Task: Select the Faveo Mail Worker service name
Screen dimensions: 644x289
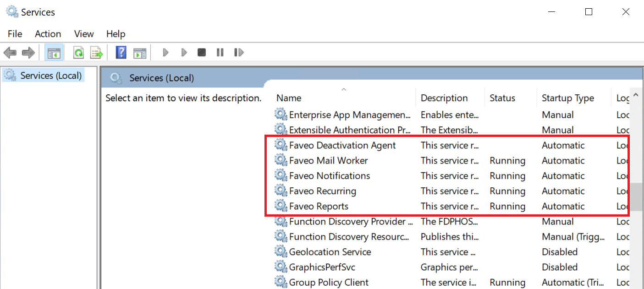Action: pyautogui.click(x=328, y=160)
